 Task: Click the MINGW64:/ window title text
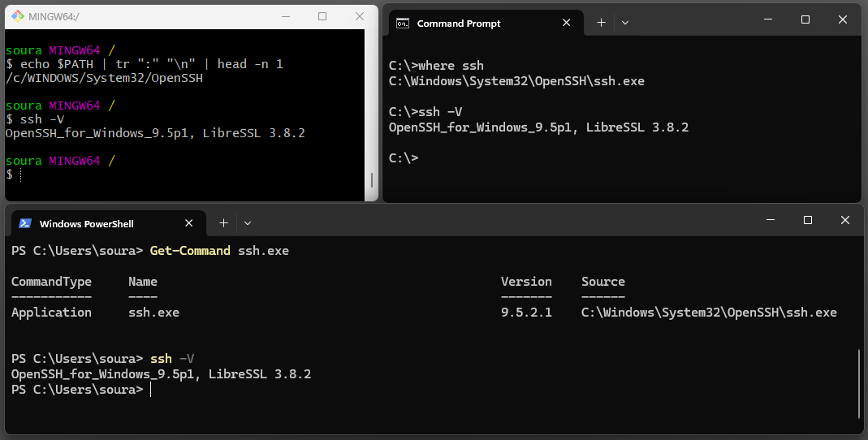54,16
